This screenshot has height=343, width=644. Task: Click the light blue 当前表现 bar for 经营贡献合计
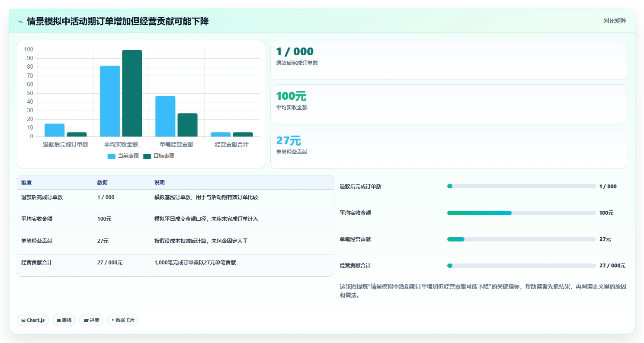tap(221, 134)
